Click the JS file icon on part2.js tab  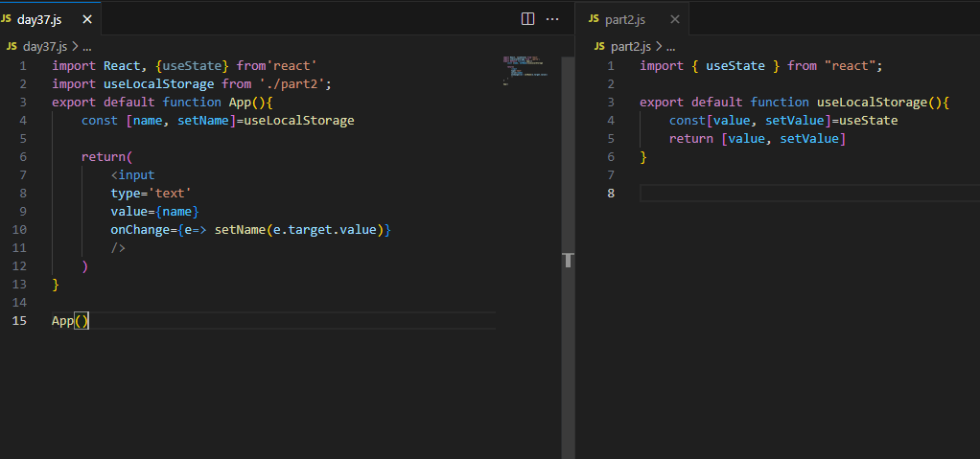594,19
